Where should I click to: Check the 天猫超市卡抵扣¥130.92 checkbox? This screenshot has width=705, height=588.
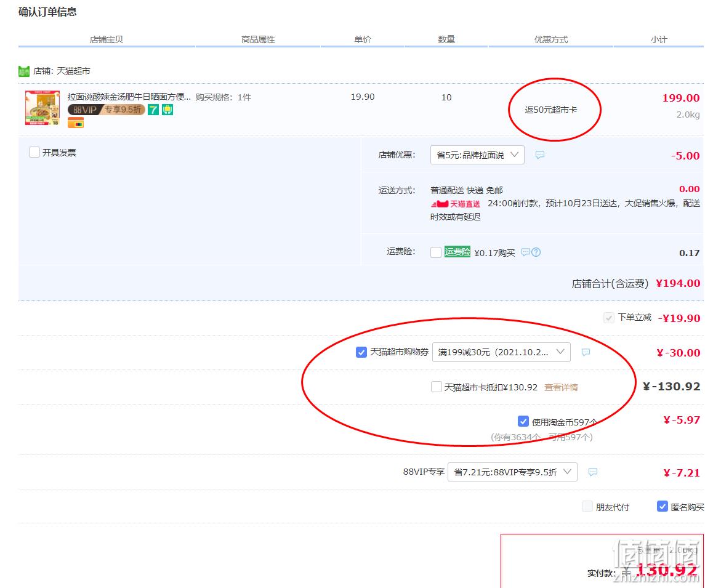point(436,387)
